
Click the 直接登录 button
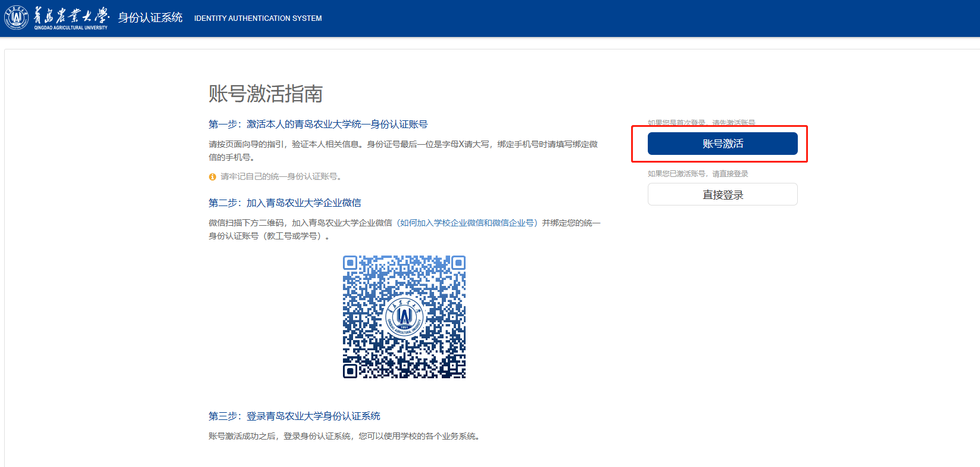click(x=722, y=194)
